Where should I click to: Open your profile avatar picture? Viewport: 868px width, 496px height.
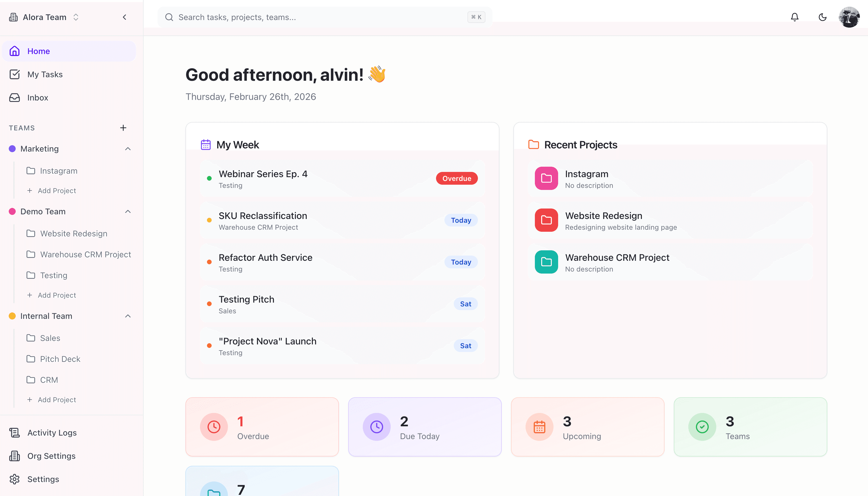pyautogui.click(x=849, y=17)
